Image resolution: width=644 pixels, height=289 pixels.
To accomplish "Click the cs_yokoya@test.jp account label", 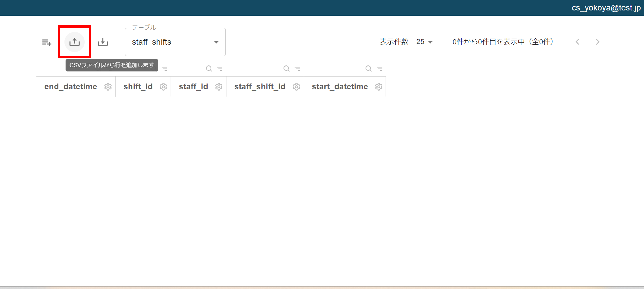I will coord(606,8).
